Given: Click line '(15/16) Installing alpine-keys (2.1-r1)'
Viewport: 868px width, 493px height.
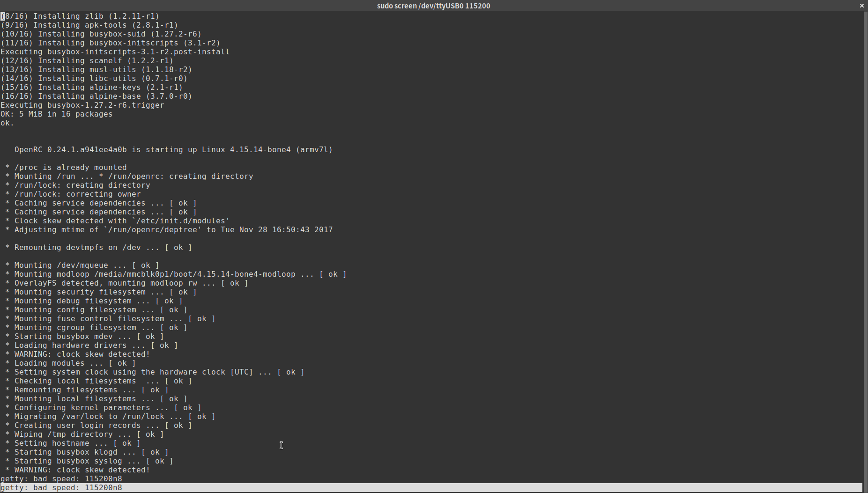Looking at the screenshot, I should pos(92,87).
